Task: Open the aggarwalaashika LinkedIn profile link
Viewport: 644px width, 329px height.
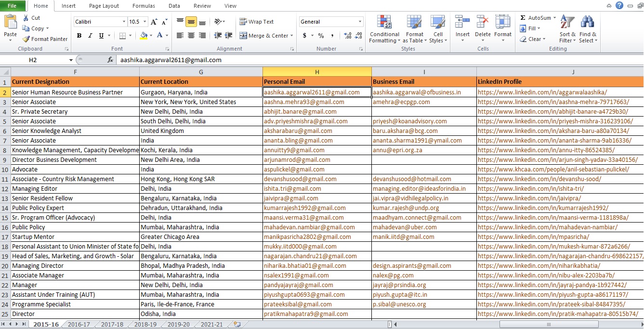Action: click(x=542, y=92)
